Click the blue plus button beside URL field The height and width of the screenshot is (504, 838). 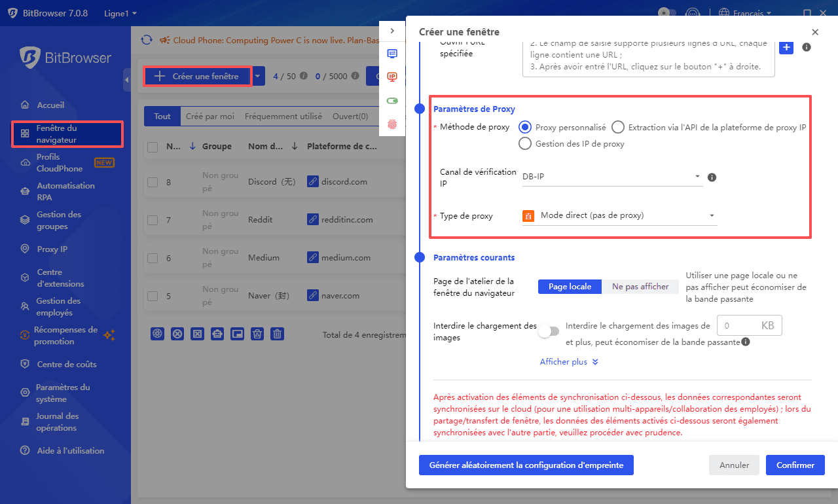(786, 47)
